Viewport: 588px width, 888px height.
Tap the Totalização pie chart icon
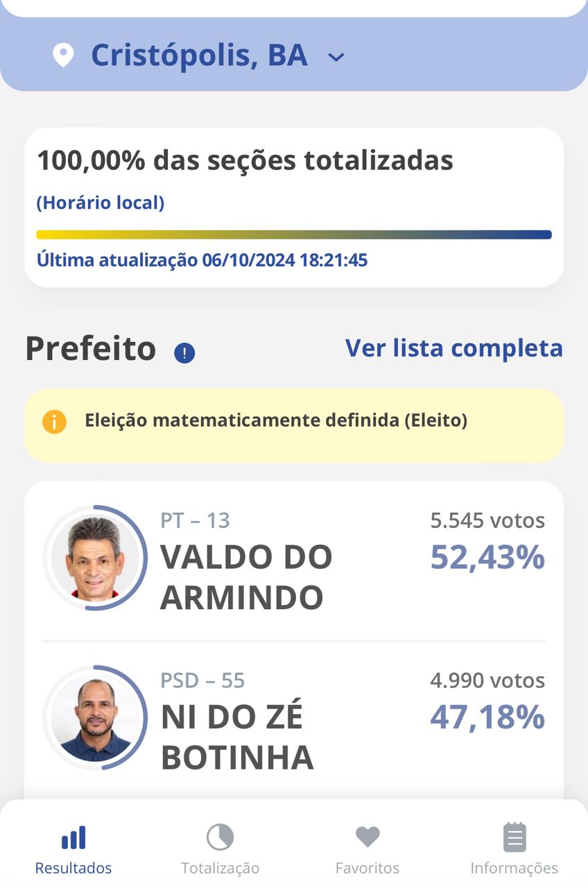[220, 837]
